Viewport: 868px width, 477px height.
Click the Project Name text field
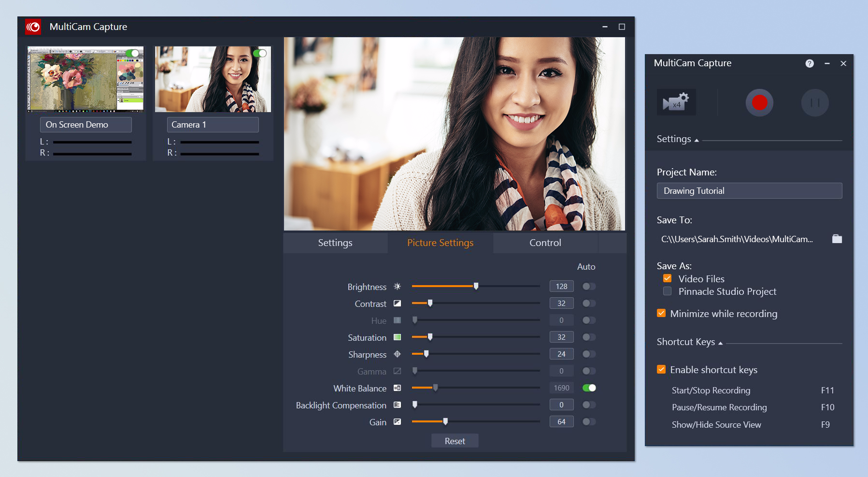pyautogui.click(x=749, y=191)
